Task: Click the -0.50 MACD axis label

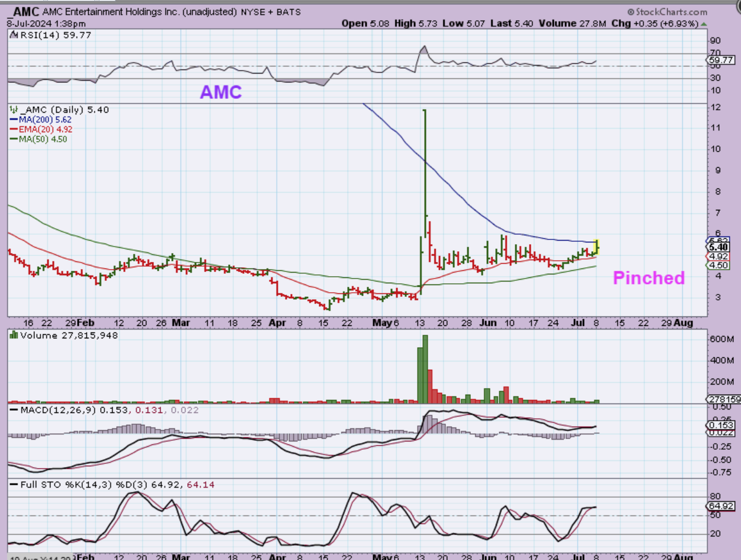Action: tap(721, 459)
